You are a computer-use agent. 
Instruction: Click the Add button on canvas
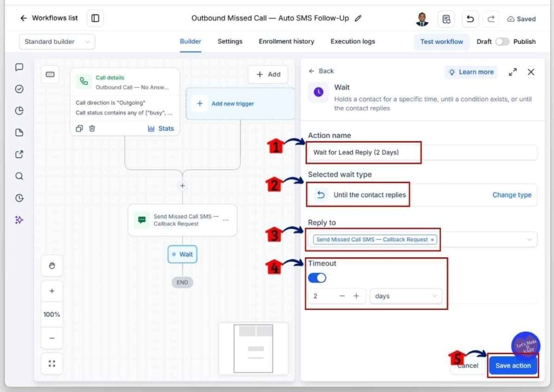point(268,75)
